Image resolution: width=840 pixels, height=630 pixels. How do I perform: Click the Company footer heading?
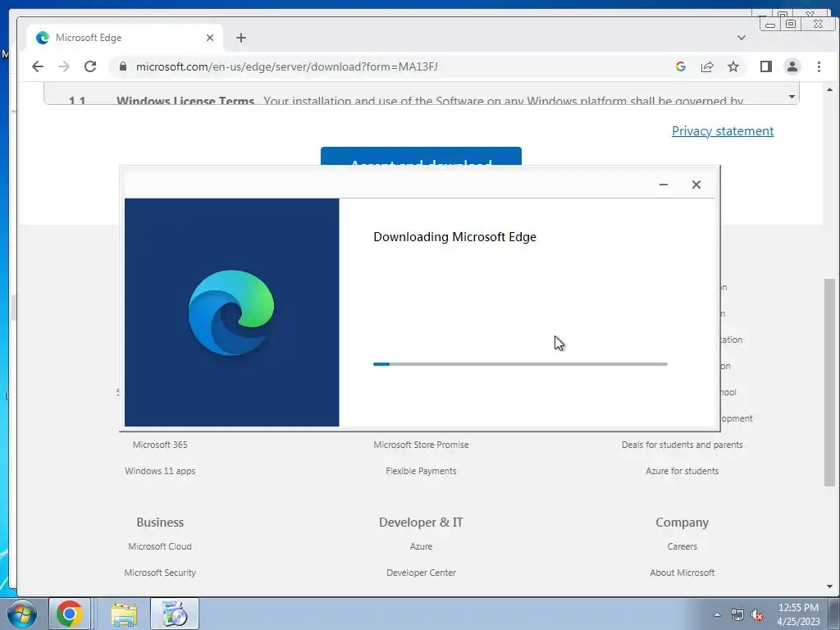tap(682, 523)
